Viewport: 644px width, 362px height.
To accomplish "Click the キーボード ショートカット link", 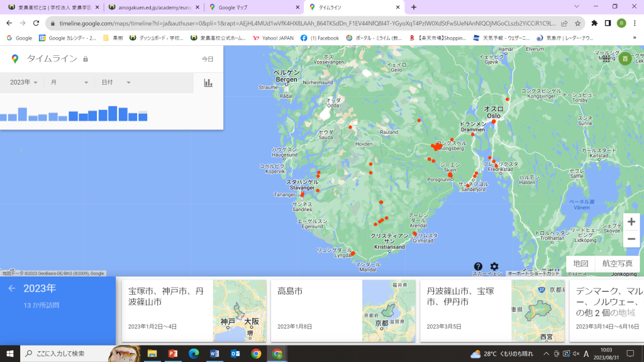I will tap(533, 273).
